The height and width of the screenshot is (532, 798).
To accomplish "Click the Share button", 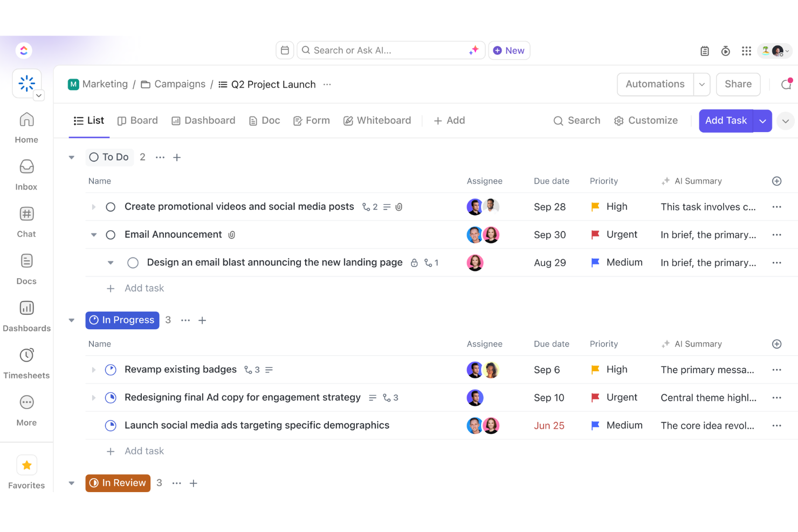I will (738, 84).
